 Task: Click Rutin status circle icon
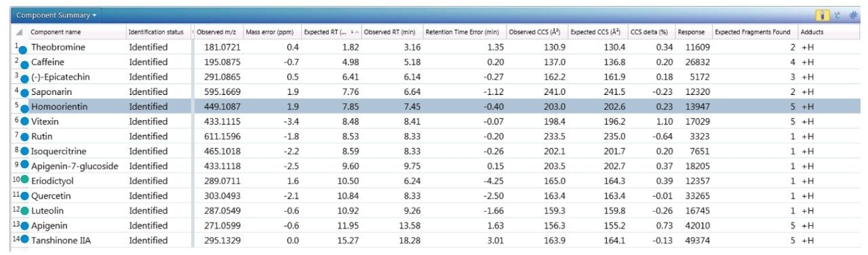(24, 136)
